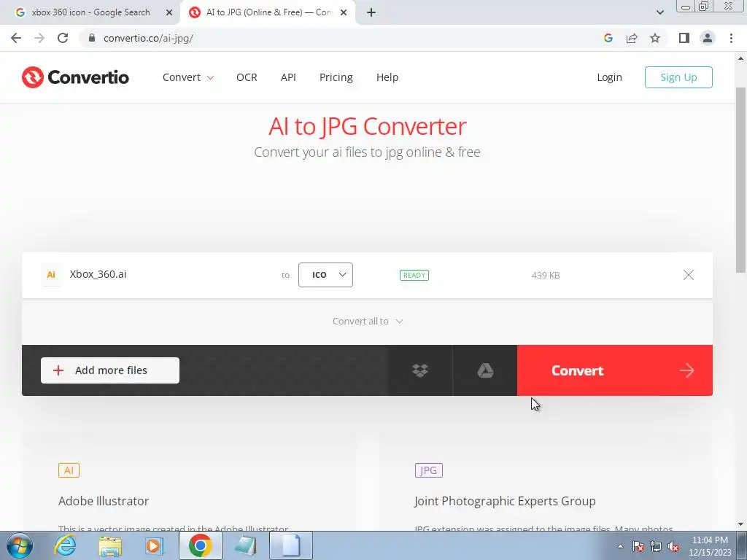Reload the page

click(x=63, y=38)
